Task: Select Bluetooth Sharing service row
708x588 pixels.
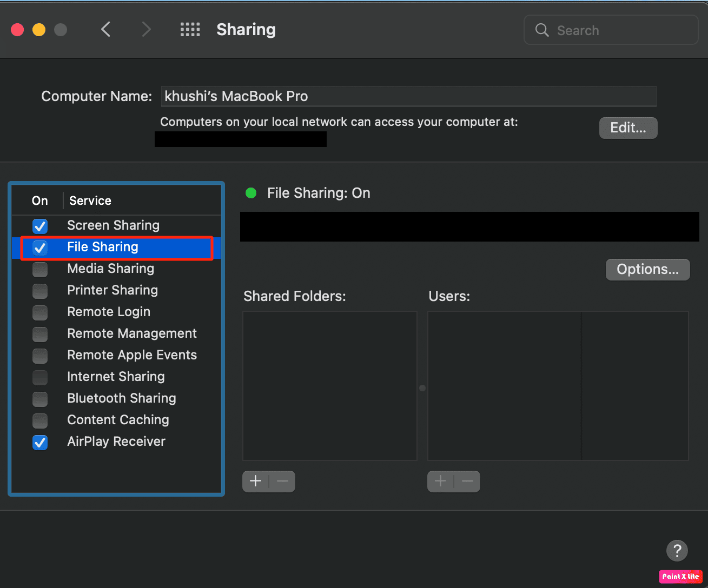Action: (116, 398)
